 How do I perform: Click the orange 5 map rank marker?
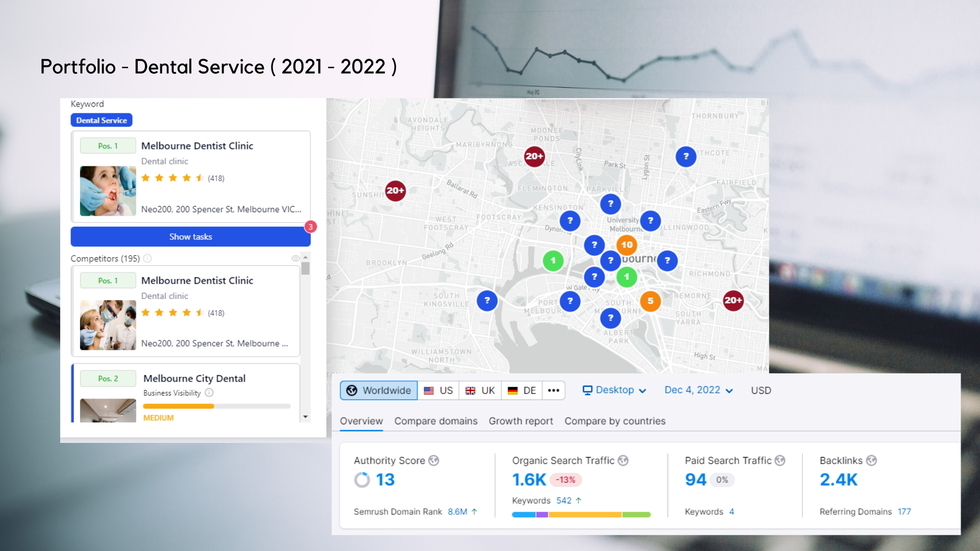coord(650,301)
